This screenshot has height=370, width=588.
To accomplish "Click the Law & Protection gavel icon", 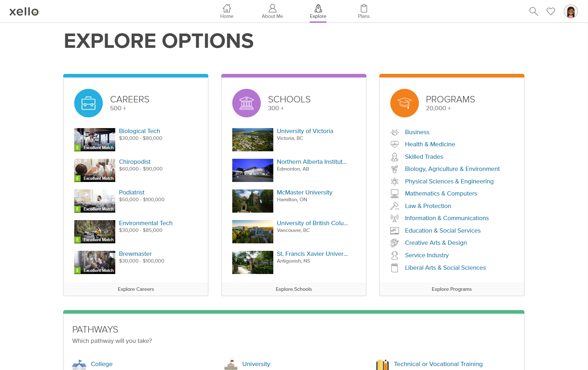I will (395, 206).
